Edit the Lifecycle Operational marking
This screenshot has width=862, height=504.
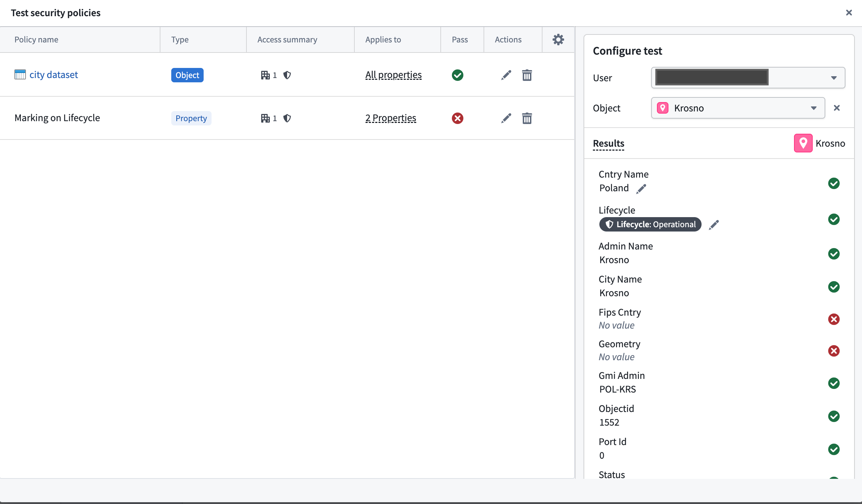[x=714, y=225]
